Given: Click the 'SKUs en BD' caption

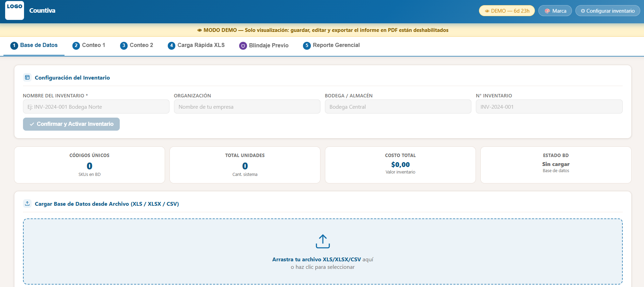Looking at the screenshot, I should [x=90, y=175].
